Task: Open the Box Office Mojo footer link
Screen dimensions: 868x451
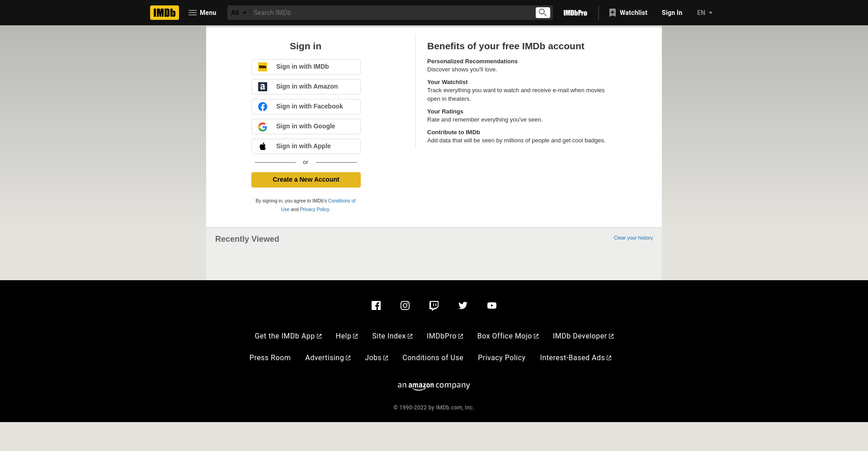Action: coord(508,336)
